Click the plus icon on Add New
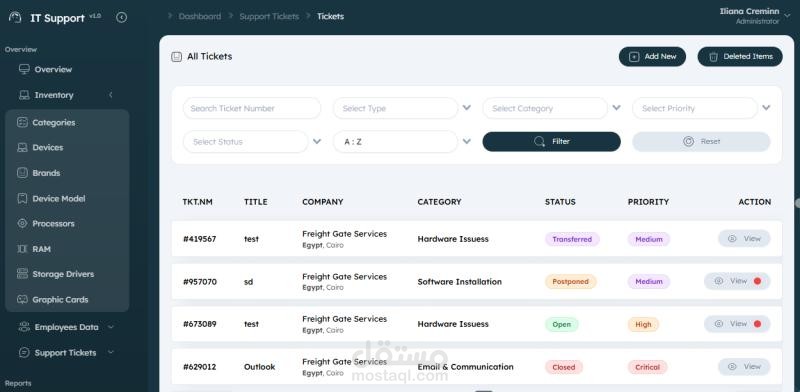The height and width of the screenshot is (392, 800). 634,57
